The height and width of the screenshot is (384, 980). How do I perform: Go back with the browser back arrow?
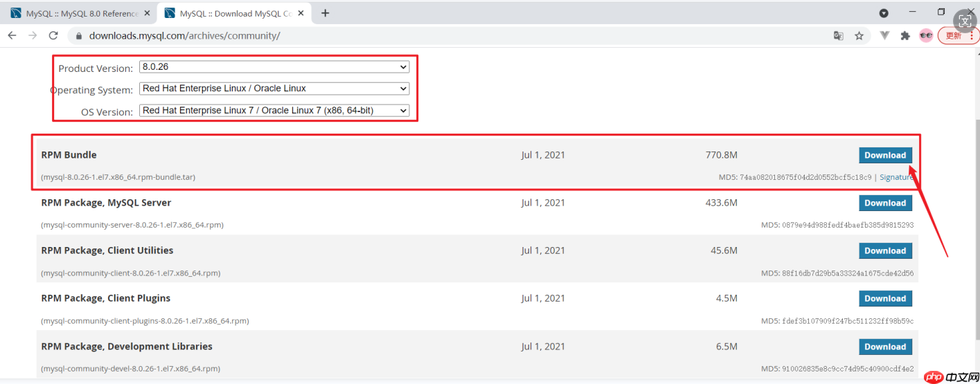(x=12, y=35)
